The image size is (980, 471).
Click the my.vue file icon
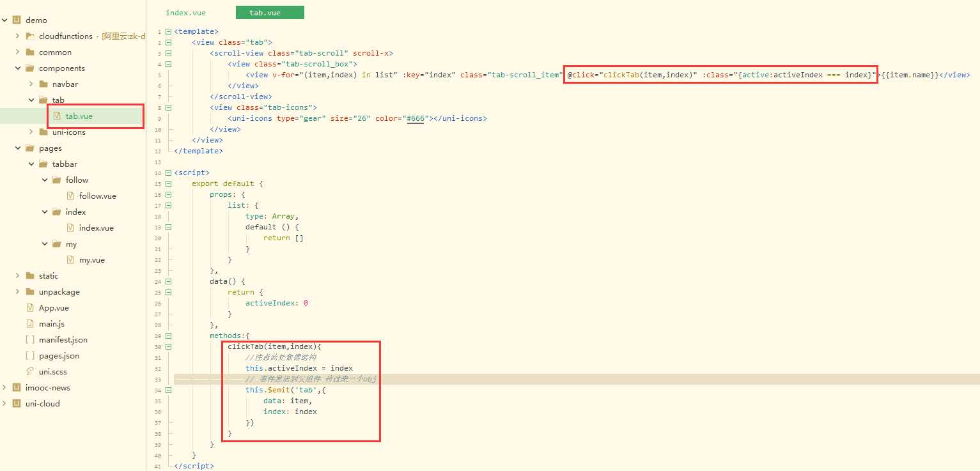pyautogui.click(x=70, y=260)
